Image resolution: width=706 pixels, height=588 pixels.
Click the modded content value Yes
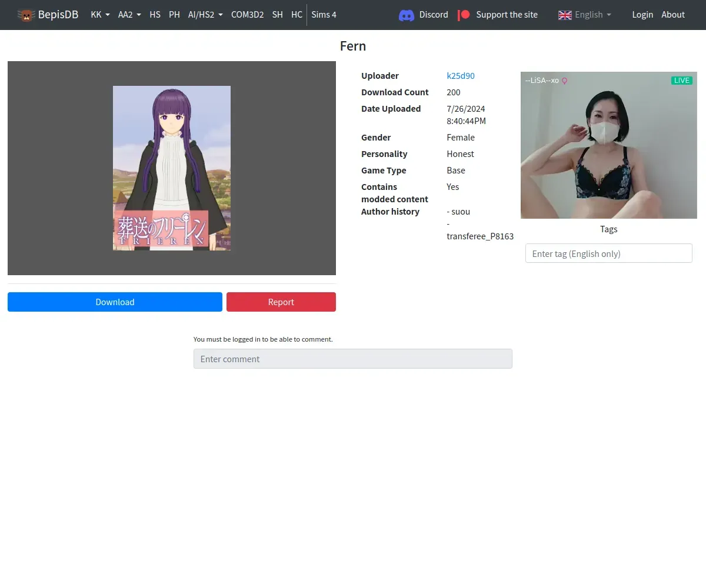point(453,187)
